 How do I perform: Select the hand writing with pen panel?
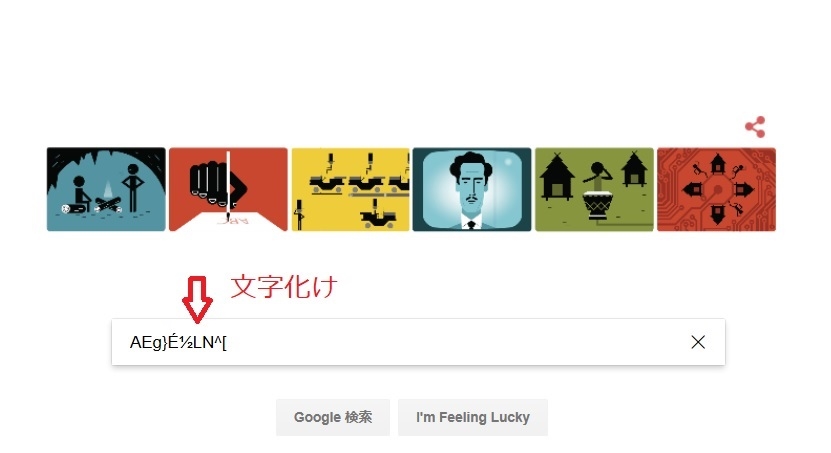pyautogui.click(x=228, y=189)
